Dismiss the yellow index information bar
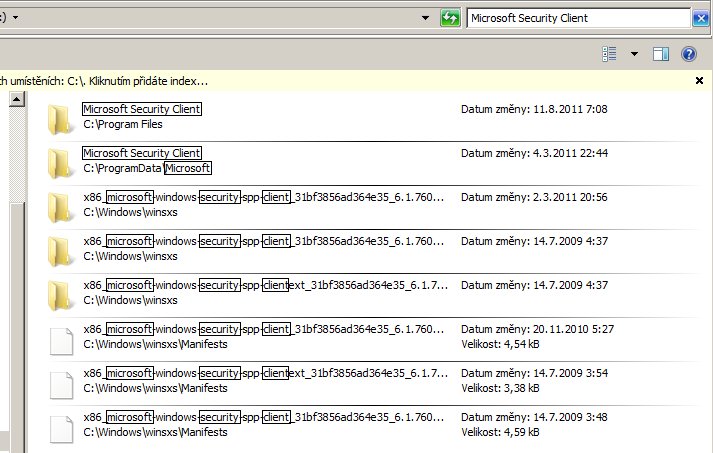The height and width of the screenshot is (453, 713). click(x=699, y=80)
